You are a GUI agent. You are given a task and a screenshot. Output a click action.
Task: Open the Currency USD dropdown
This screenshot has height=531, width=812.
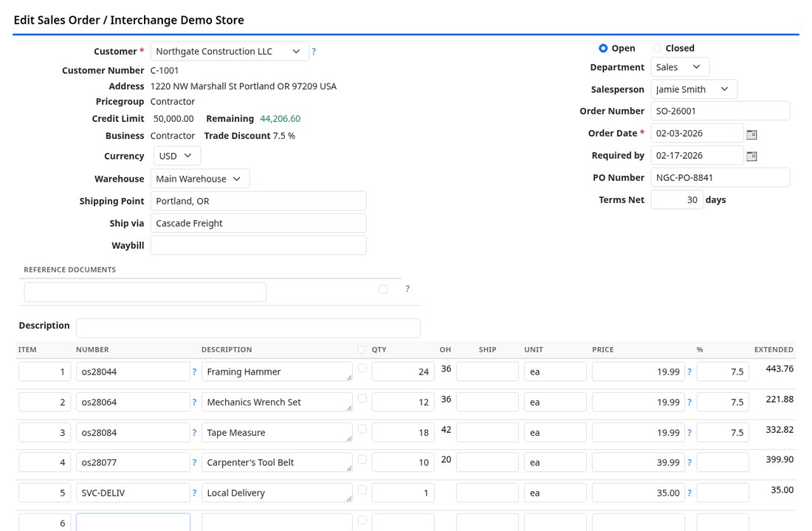click(176, 156)
